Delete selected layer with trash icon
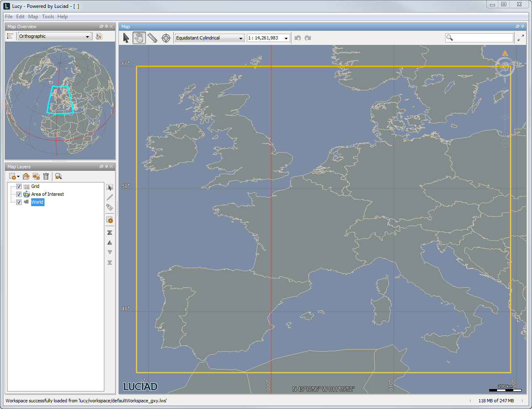The height and width of the screenshot is (409, 532). (x=46, y=176)
